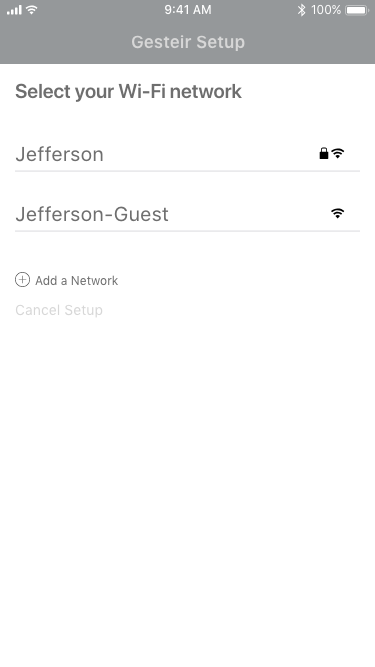Tap the 9:41 AM clock
Image resolution: width=375 pixels, height=667 pixels.
188,10
